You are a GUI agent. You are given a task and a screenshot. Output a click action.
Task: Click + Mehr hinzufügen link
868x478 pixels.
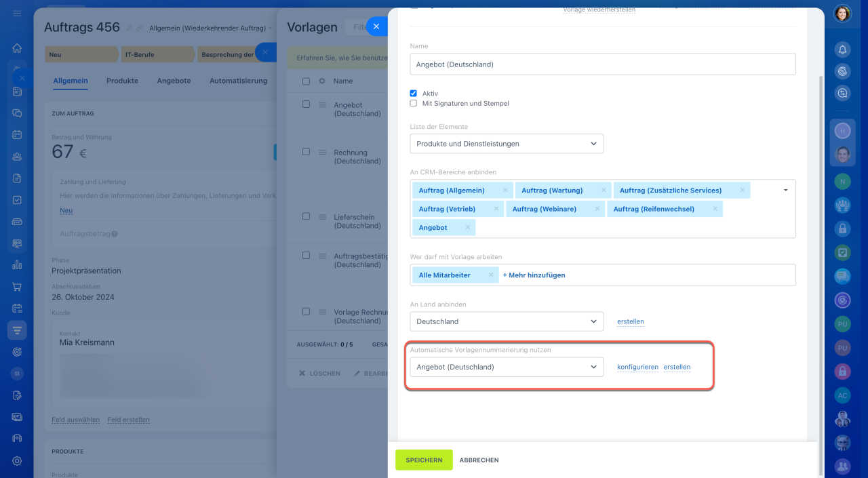point(534,275)
